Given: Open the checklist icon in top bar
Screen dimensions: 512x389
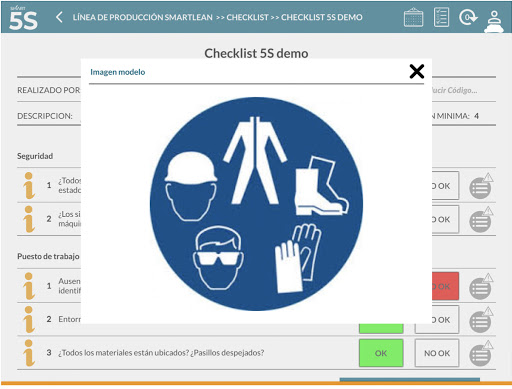Looking at the screenshot, I should pos(441,17).
